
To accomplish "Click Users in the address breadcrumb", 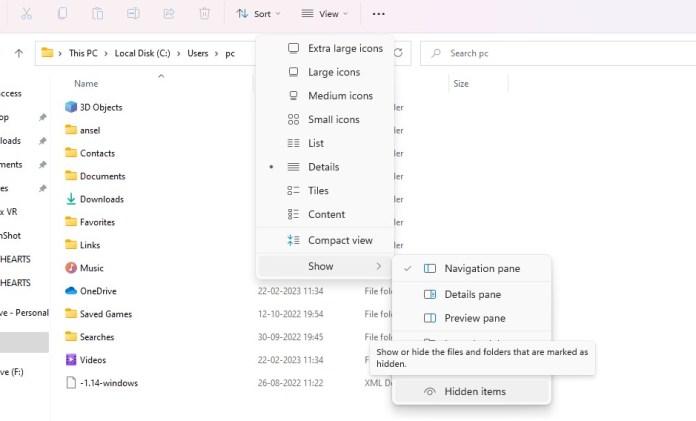I will point(195,53).
